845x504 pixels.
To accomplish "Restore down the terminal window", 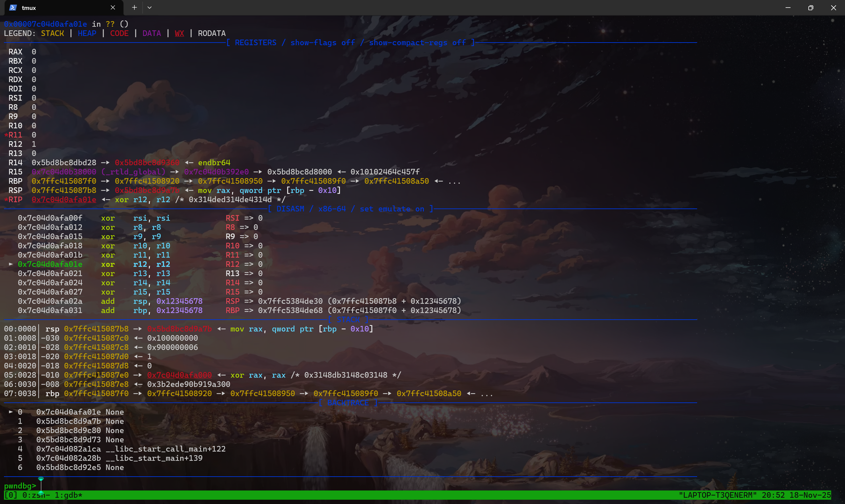I will (811, 8).
